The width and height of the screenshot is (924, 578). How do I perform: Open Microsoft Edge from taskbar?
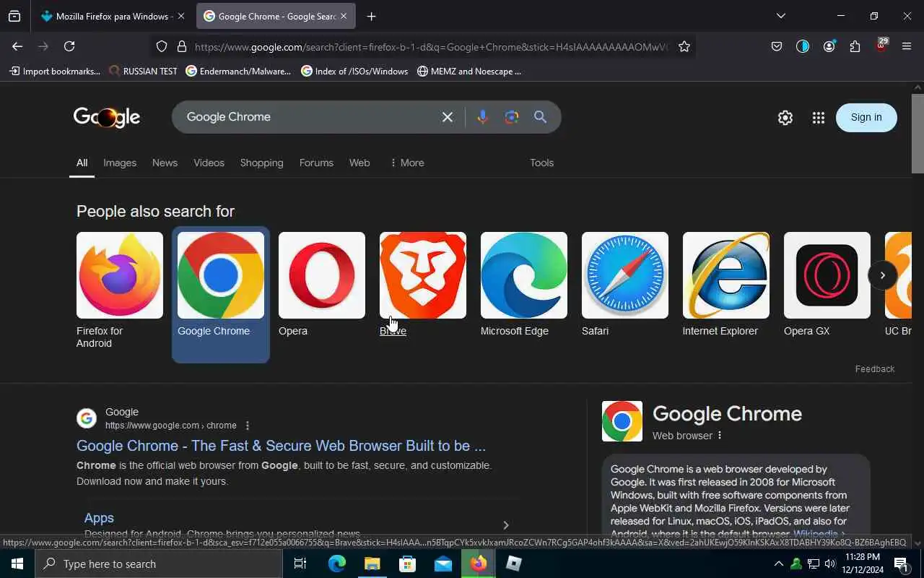[337, 564]
